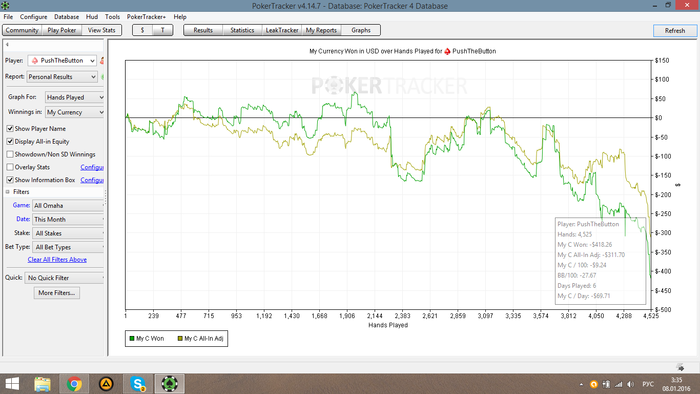The height and width of the screenshot is (394, 700).
Task: Open the Tools menu
Action: (112, 17)
